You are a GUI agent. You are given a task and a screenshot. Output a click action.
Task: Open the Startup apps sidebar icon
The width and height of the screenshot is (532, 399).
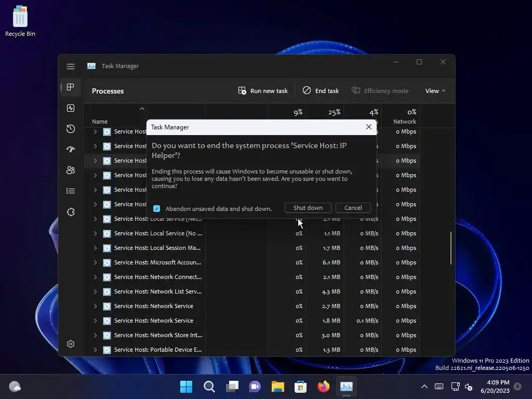pyautogui.click(x=71, y=150)
